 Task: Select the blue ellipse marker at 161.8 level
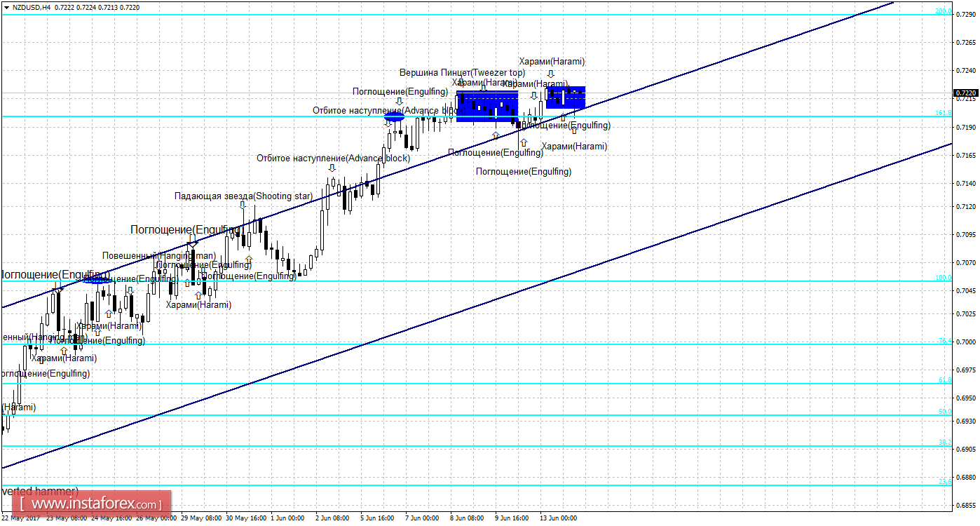pos(395,118)
